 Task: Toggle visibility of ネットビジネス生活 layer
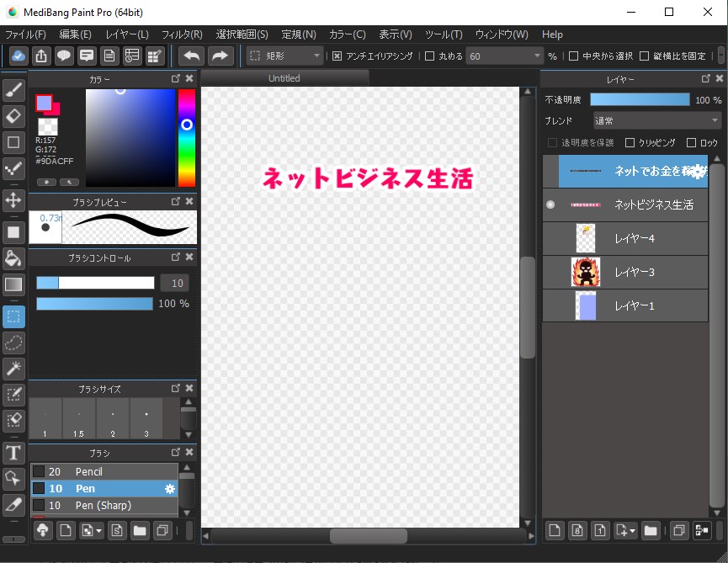(x=550, y=204)
